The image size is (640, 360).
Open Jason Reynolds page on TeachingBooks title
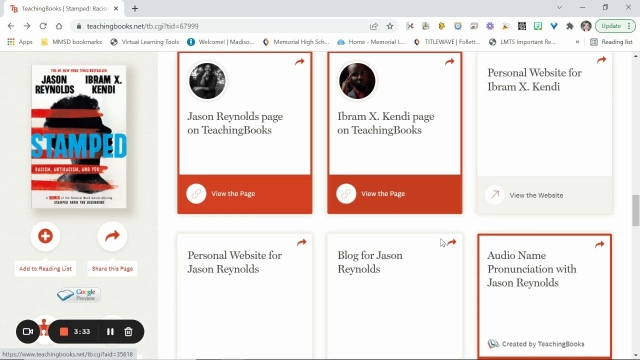coord(235,123)
